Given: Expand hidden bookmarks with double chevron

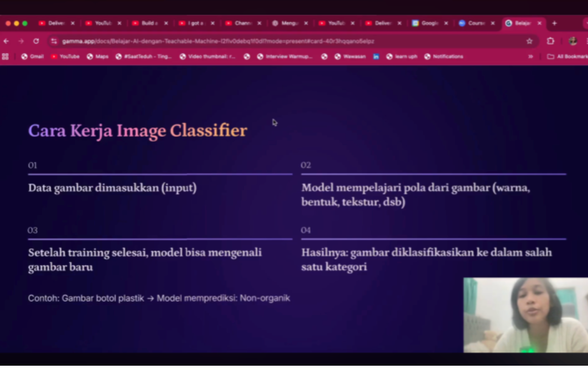Looking at the screenshot, I should (531, 57).
